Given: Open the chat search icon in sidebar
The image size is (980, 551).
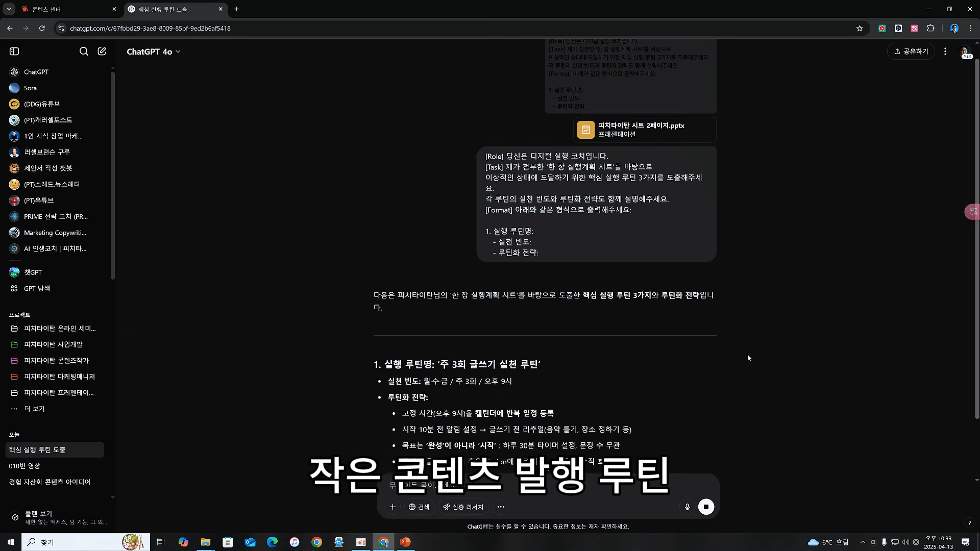Looking at the screenshot, I should pyautogui.click(x=84, y=51).
